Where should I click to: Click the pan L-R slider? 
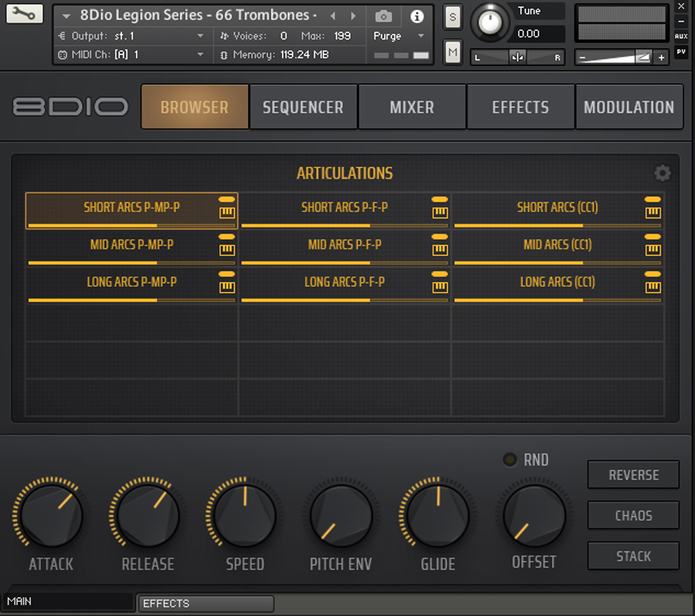517,57
